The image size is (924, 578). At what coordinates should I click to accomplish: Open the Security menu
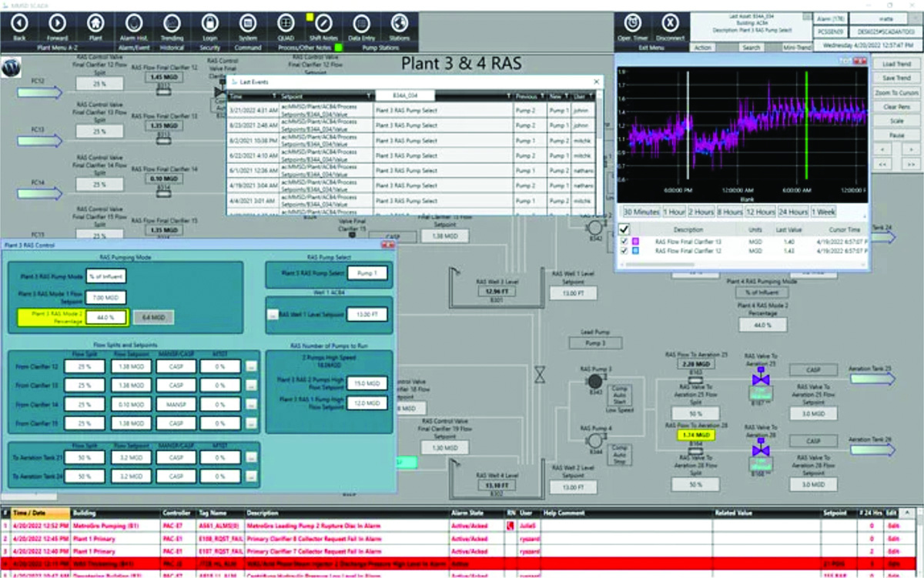click(209, 48)
